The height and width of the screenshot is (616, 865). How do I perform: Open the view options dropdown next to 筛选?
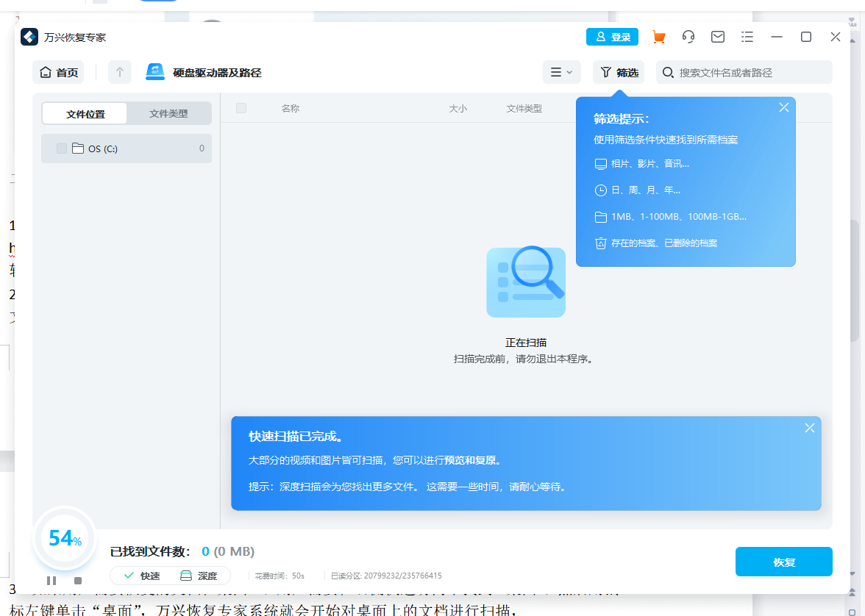pyautogui.click(x=561, y=72)
